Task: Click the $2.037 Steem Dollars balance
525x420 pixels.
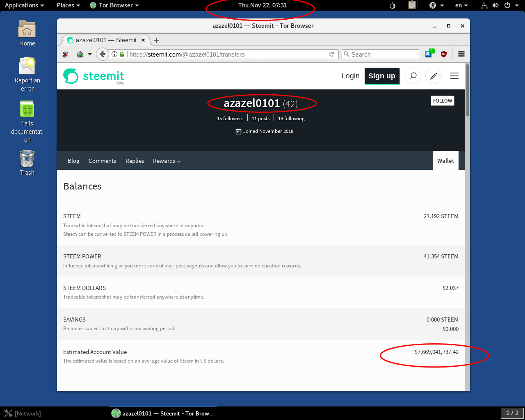Action: coord(450,288)
